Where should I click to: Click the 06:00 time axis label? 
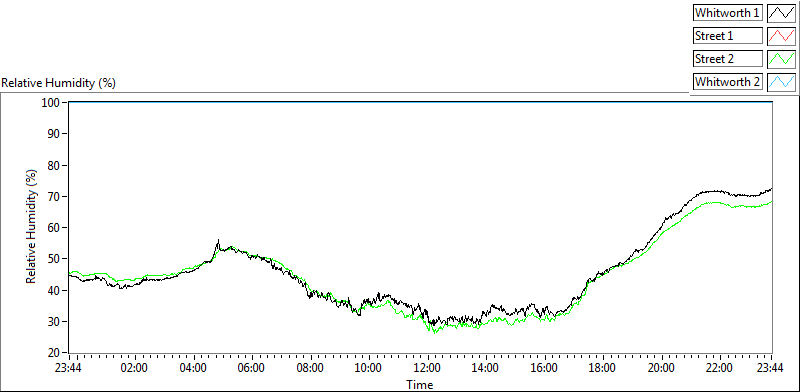pos(252,368)
